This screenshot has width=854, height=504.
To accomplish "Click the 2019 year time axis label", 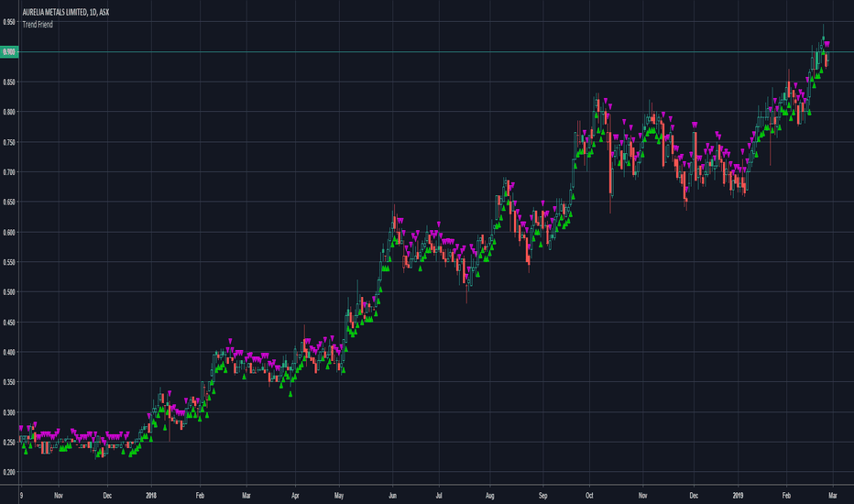I will coord(738,496).
